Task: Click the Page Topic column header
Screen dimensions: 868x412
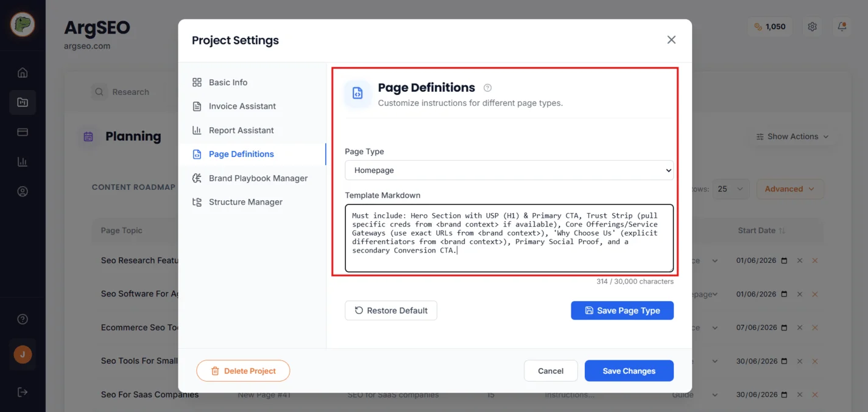Action: tap(122, 231)
